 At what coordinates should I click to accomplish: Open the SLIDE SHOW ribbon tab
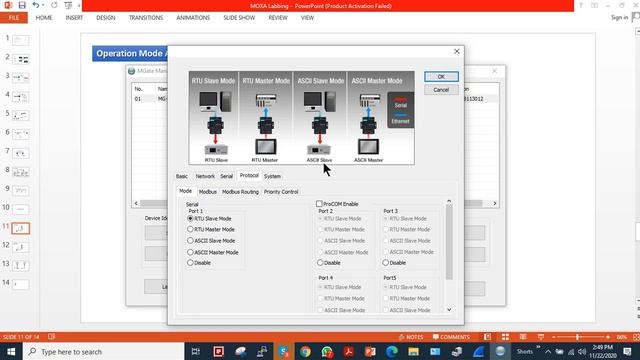click(239, 18)
